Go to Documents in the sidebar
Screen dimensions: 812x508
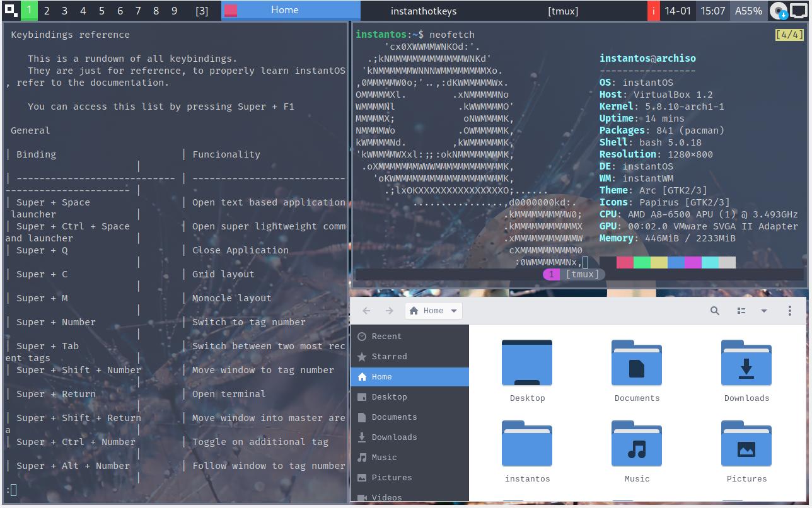pos(410,417)
